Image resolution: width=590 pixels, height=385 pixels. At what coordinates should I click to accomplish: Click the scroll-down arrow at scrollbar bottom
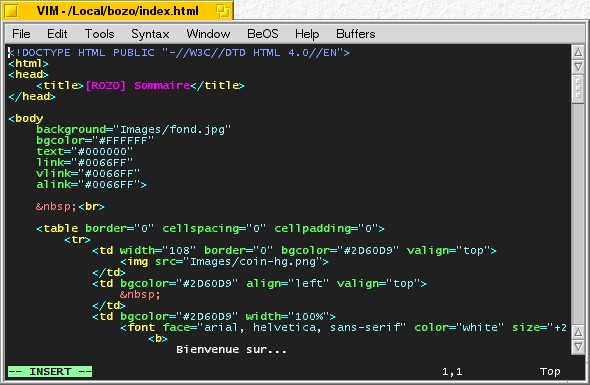(x=578, y=347)
